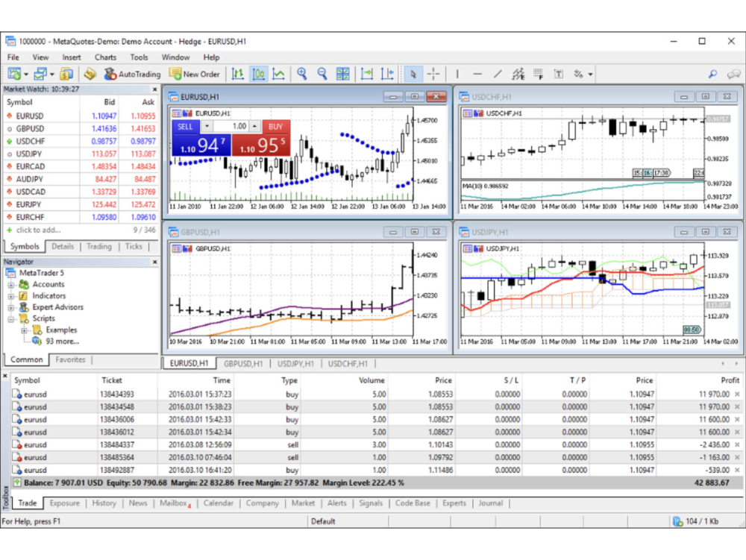Toggle the vertical line drawing tool
The image size is (746, 560).
[x=457, y=74]
